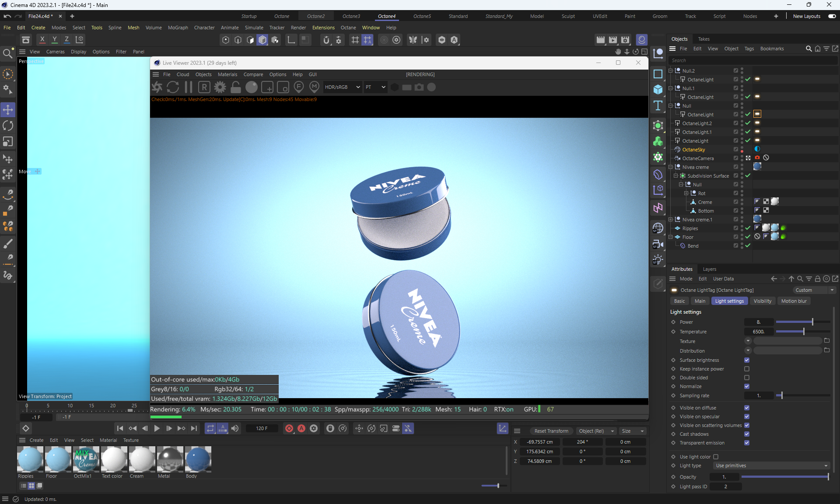840x504 pixels.
Task: Click the Text spline tool icon
Action: click(x=658, y=105)
